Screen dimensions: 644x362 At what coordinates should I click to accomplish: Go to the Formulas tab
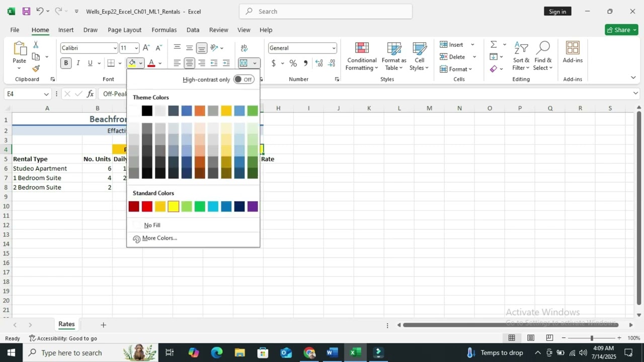click(x=164, y=30)
